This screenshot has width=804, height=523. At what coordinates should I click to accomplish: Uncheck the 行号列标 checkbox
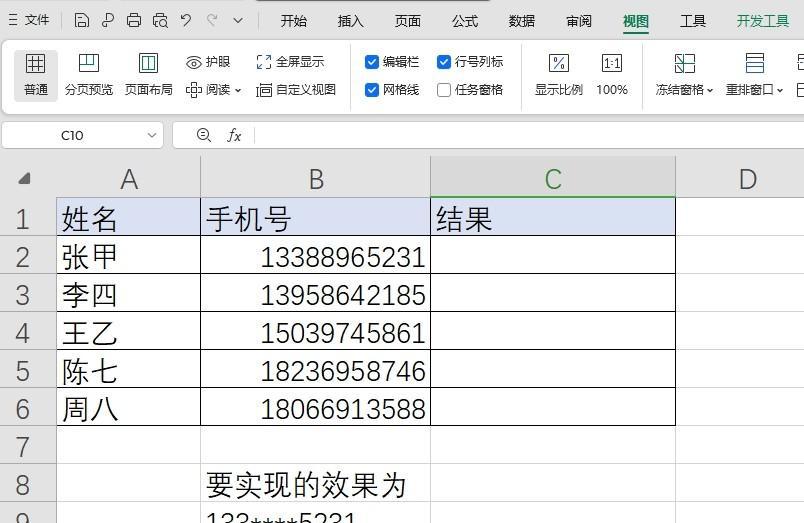pos(444,62)
